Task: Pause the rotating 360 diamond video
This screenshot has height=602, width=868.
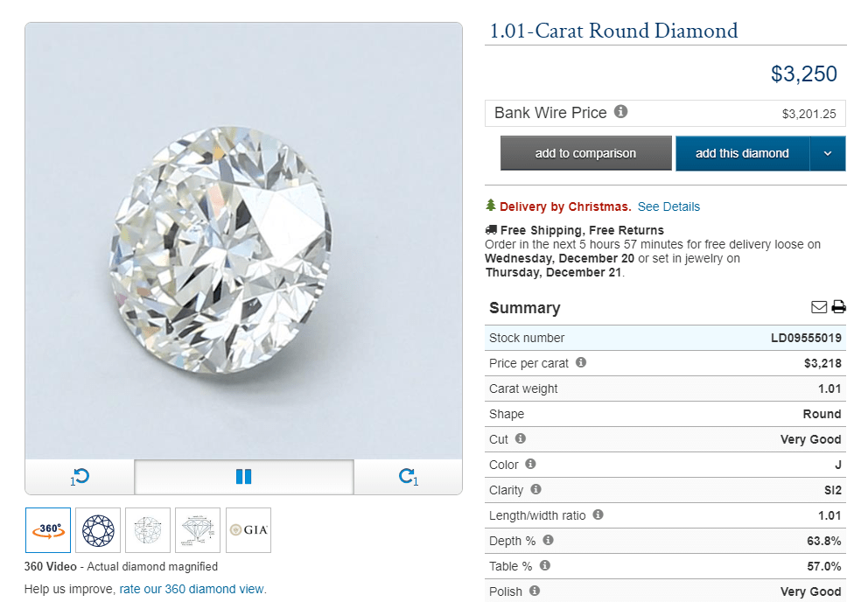Action: coord(243,476)
